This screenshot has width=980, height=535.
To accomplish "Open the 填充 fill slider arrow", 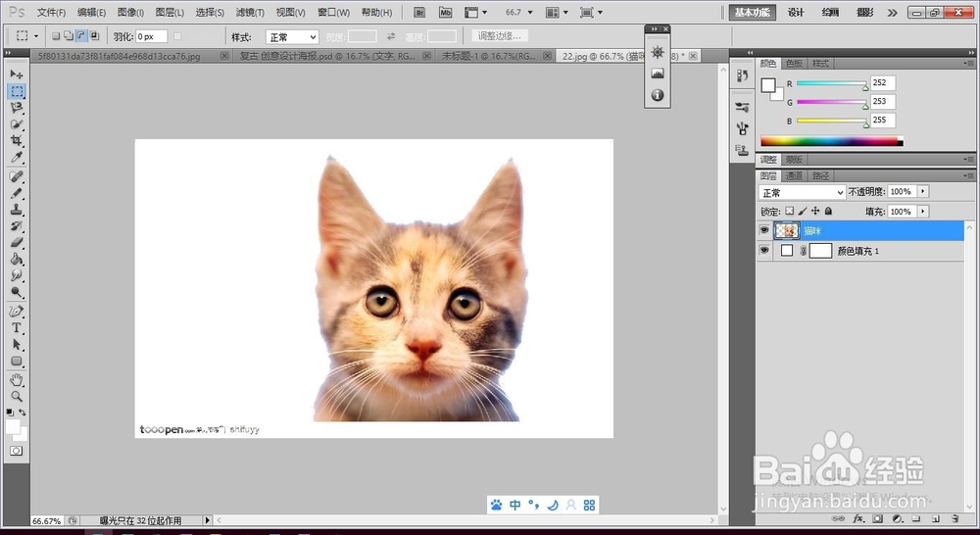I will [923, 212].
